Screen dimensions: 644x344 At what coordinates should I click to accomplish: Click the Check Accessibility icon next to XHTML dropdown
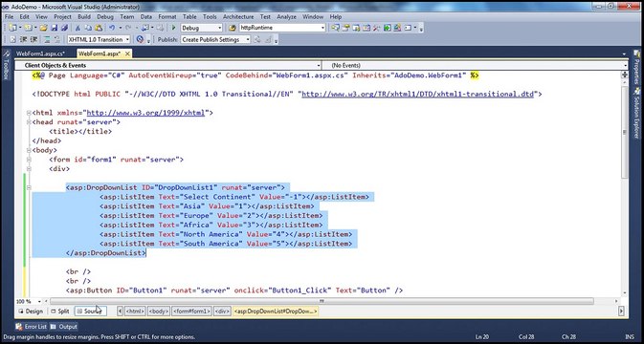[140, 40]
